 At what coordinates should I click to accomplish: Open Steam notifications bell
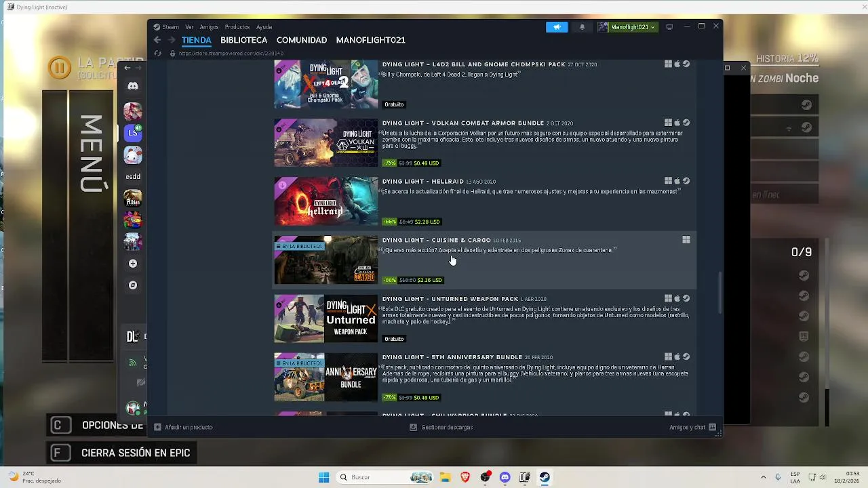582,27
